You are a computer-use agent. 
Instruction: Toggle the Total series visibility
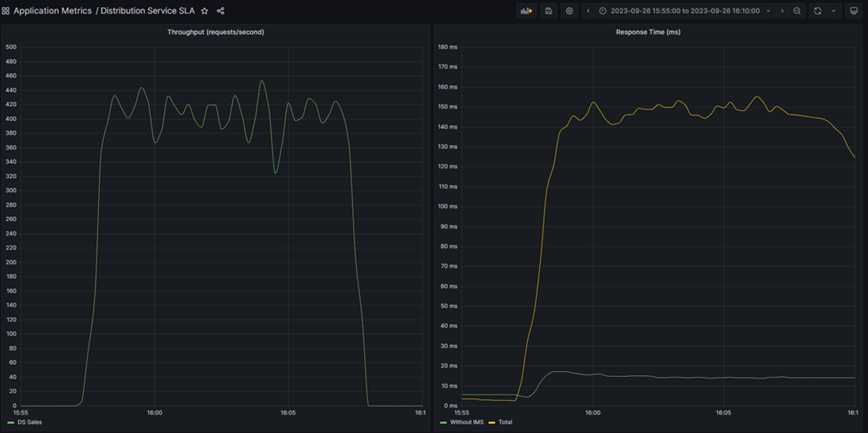(506, 422)
